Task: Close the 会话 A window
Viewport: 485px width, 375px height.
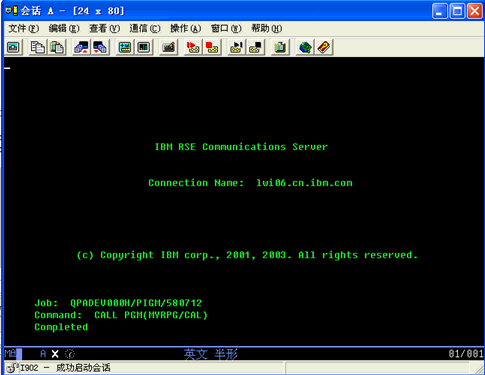Action: (x=475, y=11)
